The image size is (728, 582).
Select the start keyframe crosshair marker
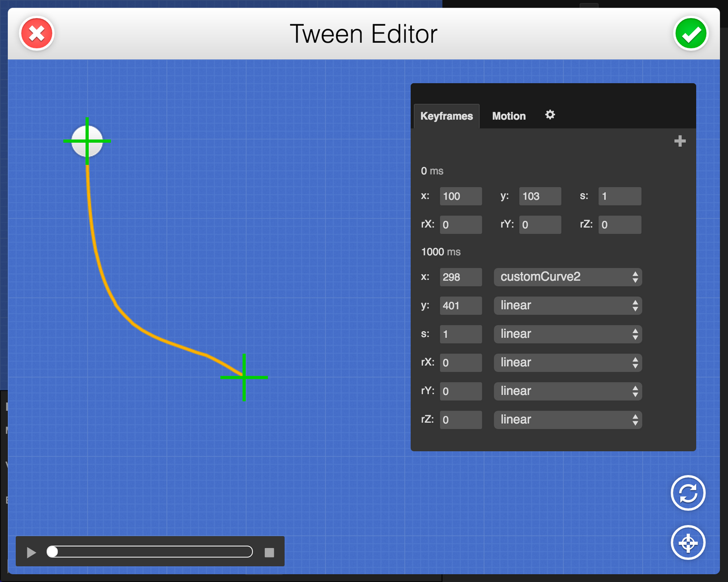tap(87, 141)
